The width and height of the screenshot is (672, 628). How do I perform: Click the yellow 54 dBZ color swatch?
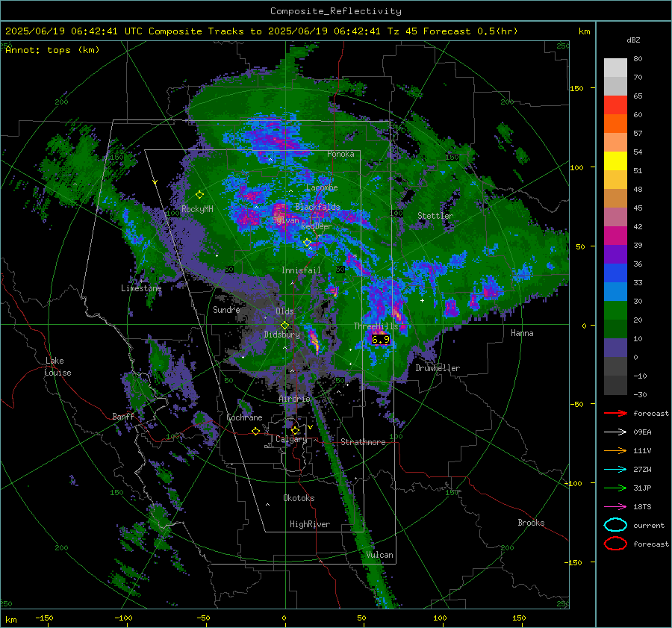[x=615, y=161]
